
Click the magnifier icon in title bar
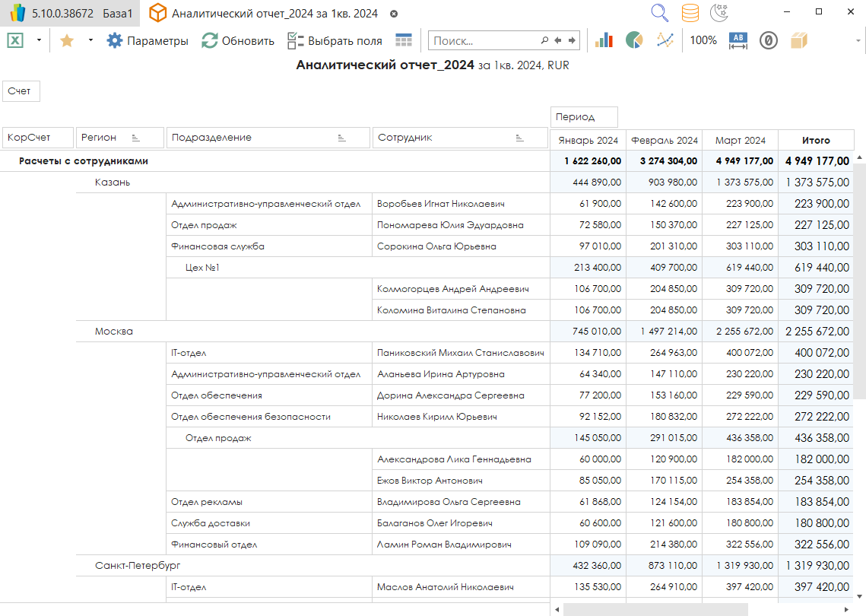(659, 13)
